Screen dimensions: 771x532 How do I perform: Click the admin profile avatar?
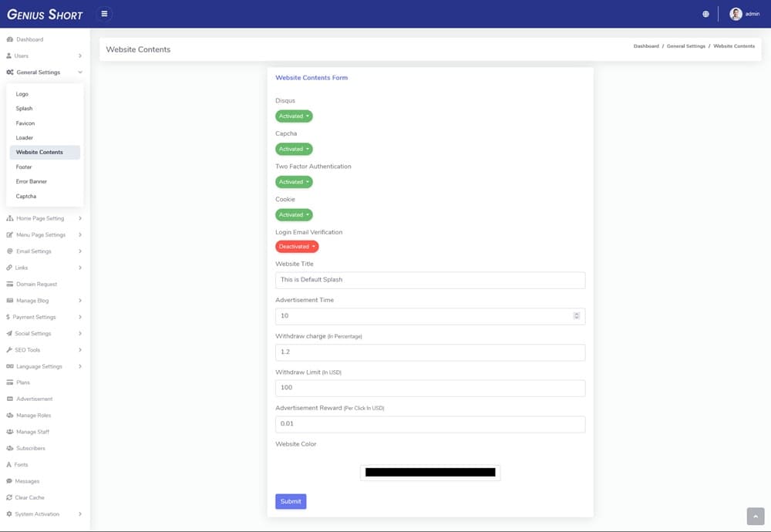pos(736,14)
